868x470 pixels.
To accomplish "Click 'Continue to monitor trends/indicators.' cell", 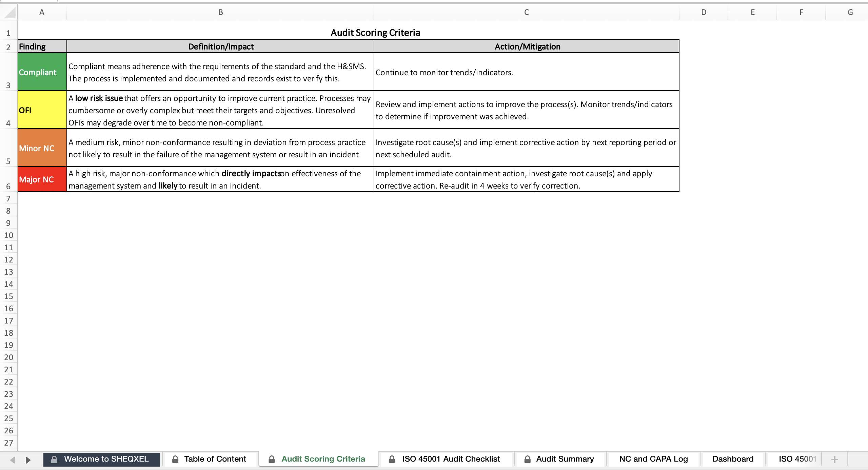I will tap(527, 72).
